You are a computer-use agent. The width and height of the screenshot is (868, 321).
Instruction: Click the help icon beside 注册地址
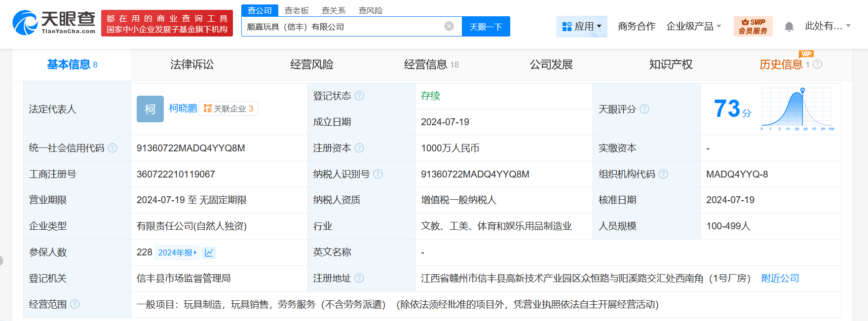pyautogui.click(x=359, y=278)
